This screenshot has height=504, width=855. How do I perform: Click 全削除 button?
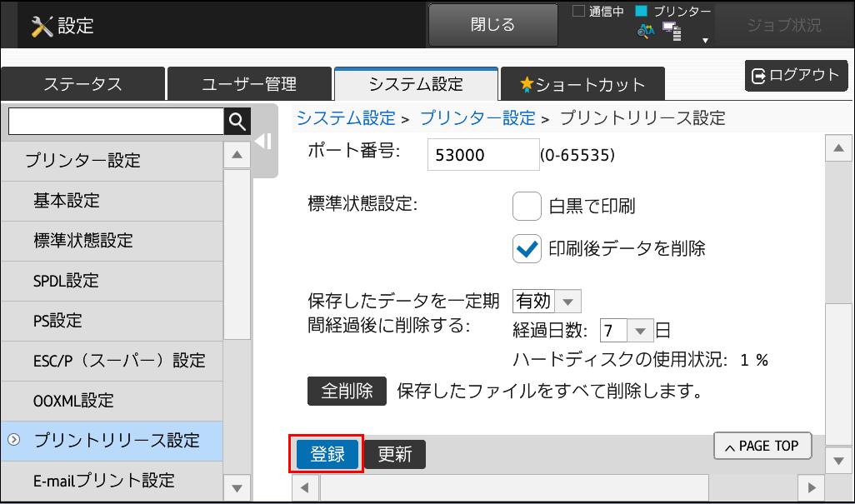(x=347, y=392)
